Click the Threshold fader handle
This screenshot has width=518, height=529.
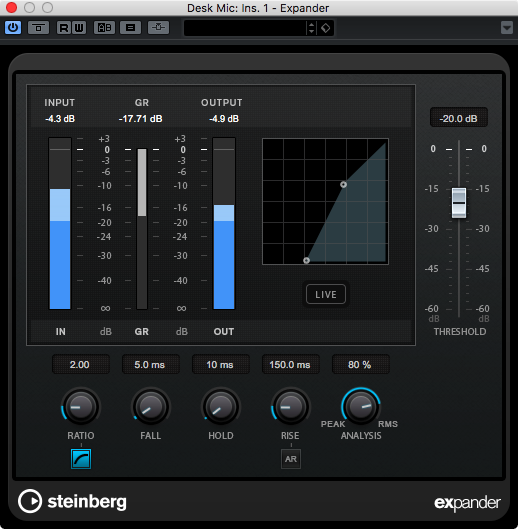coord(459,203)
